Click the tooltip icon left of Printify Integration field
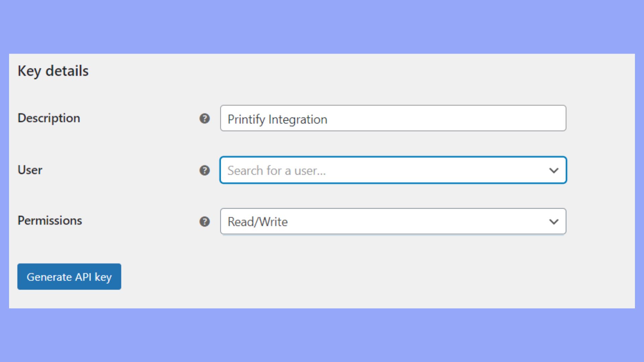Screen dimensions: 644x362 pos(204,119)
